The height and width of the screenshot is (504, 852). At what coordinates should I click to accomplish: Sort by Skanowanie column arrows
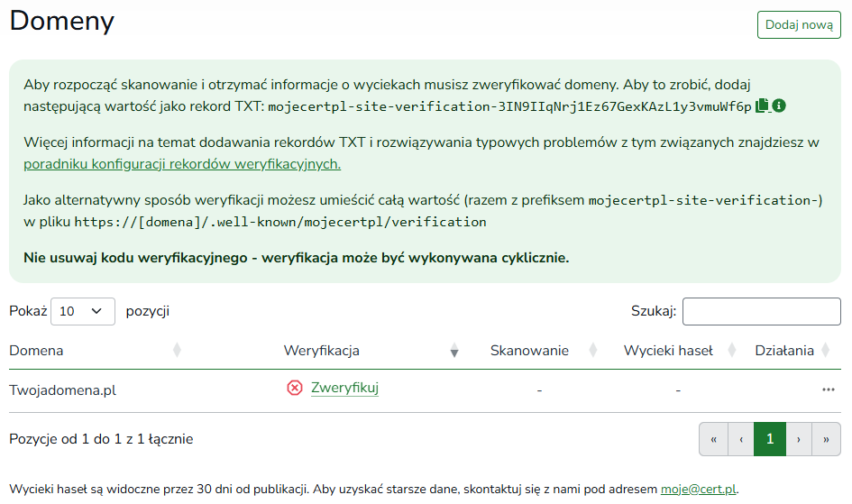point(593,351)
